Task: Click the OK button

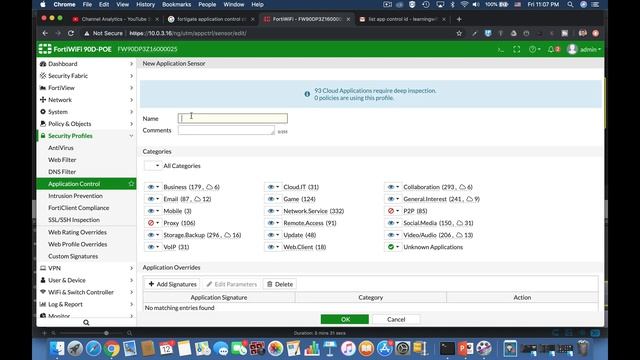Action: [x=344, y=319]
